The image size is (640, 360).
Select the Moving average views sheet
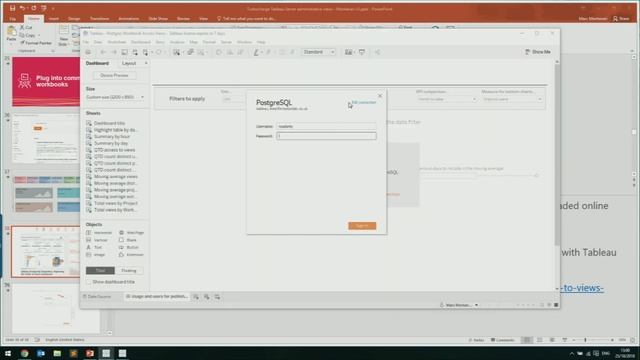(116, 177)
